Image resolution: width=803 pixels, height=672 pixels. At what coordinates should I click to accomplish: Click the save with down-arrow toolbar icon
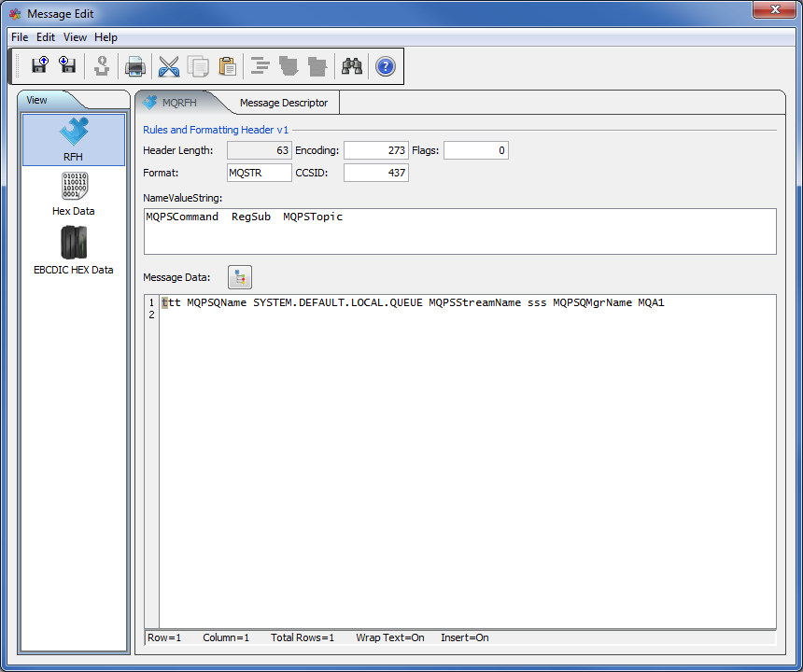(x=67, y=66)
